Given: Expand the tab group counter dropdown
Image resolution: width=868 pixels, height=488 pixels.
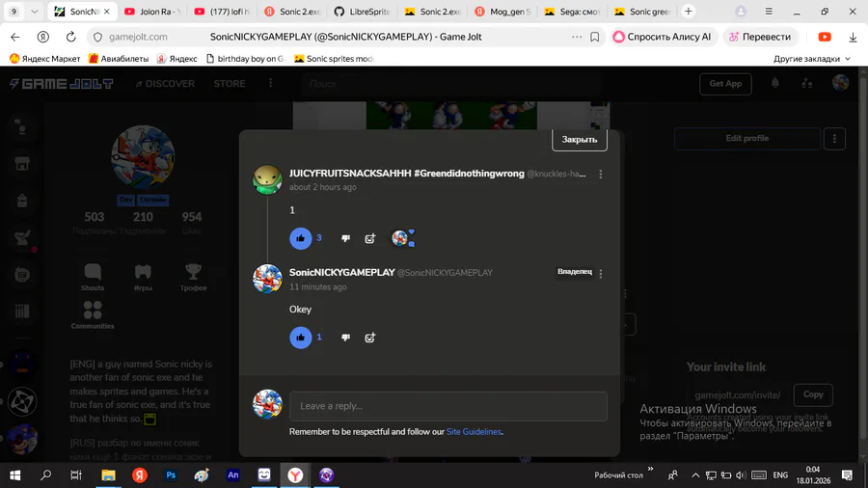Looking at the screenshot, I should tap(35, 11).
